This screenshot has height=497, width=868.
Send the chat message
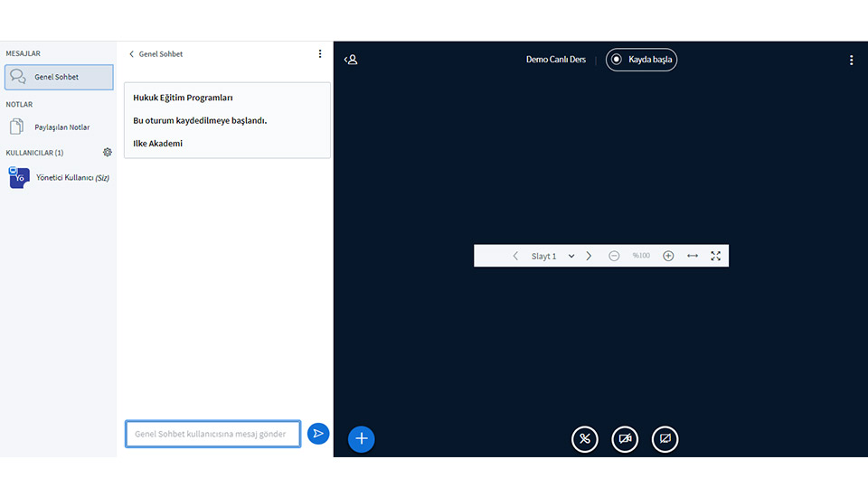click(318, 434)
